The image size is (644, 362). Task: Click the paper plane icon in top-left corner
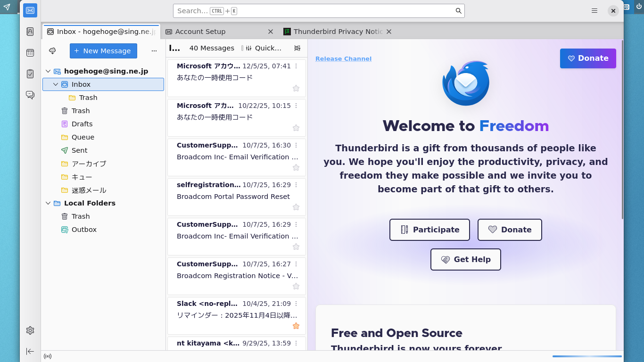[7, 7]
